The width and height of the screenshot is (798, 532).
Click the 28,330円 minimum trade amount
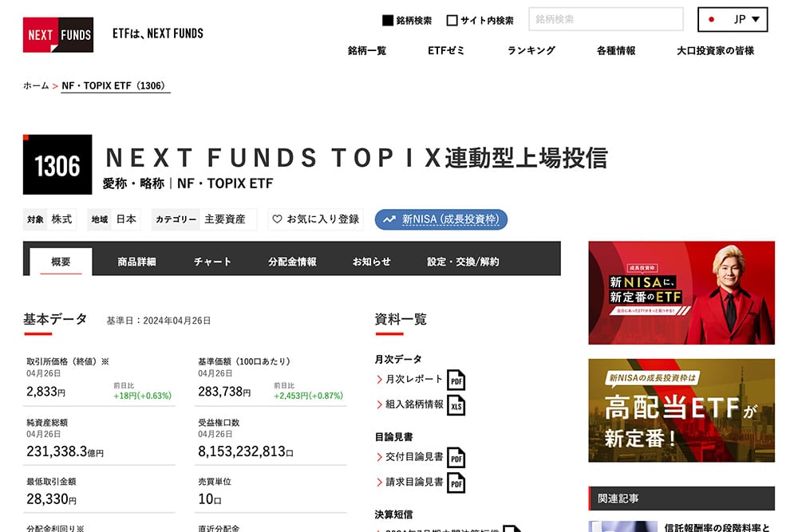coord(51,499)
